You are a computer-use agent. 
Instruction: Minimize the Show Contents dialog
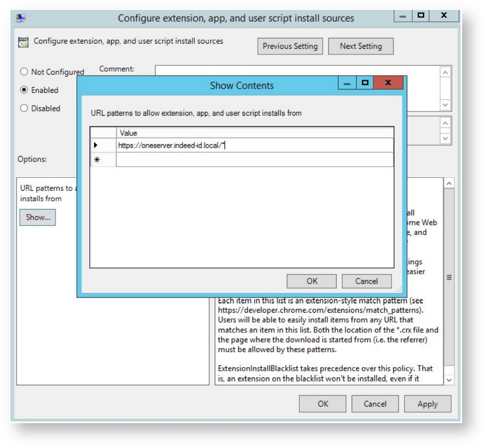click(347, 83)
